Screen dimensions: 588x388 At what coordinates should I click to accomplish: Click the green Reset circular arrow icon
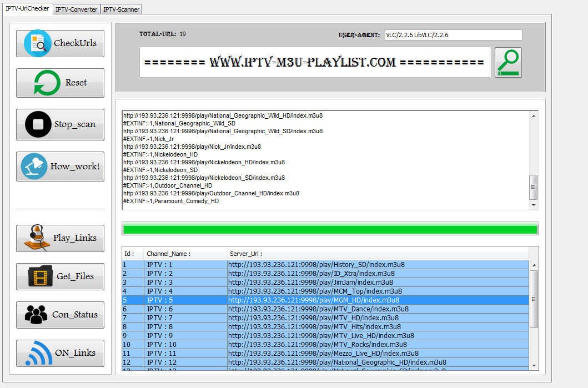click(47, 83)
